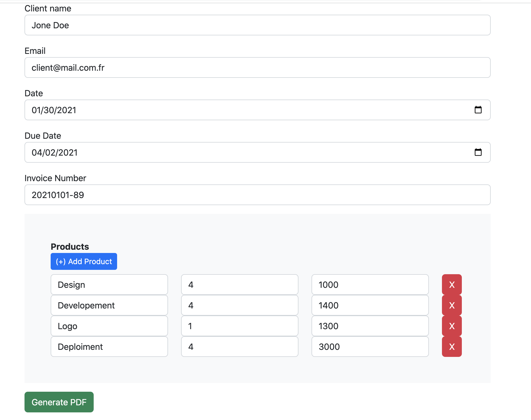
Task: Click the Client name label
Action: click(48, 8)
